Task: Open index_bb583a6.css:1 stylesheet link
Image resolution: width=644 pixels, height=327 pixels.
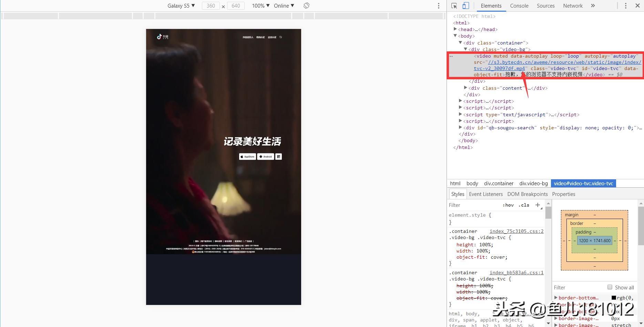Action: tap(517, 272)
